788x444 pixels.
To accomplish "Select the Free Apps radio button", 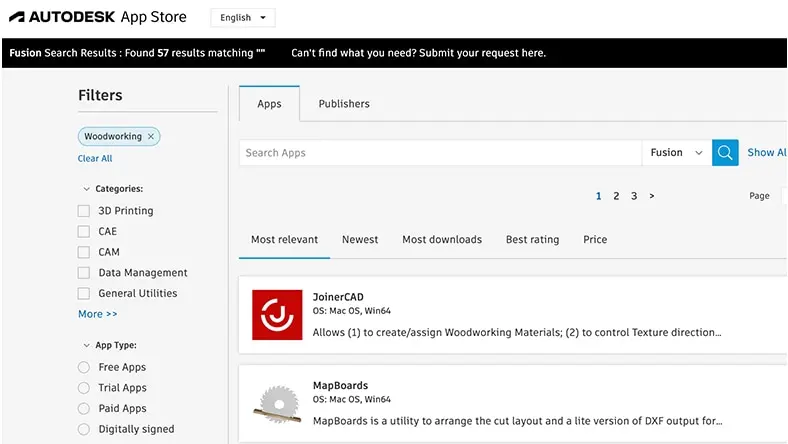I will click(84, 367).
